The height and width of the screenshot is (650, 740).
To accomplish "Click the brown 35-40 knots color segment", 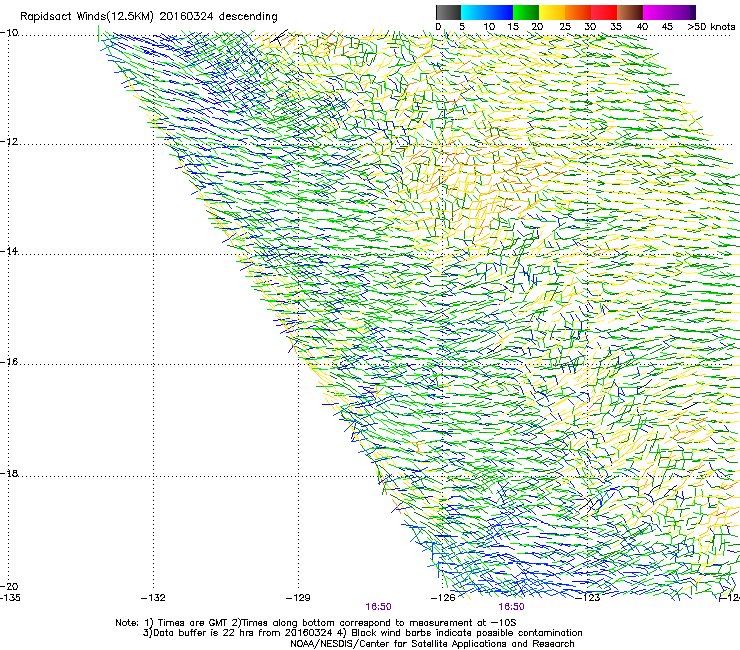I will pyautogui.click(x=630, y=12).
